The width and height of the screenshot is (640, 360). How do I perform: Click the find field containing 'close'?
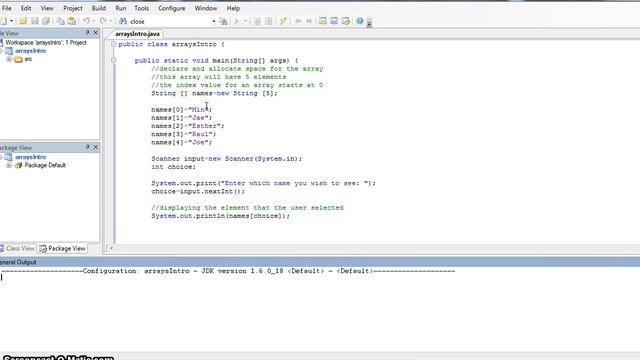170,21
